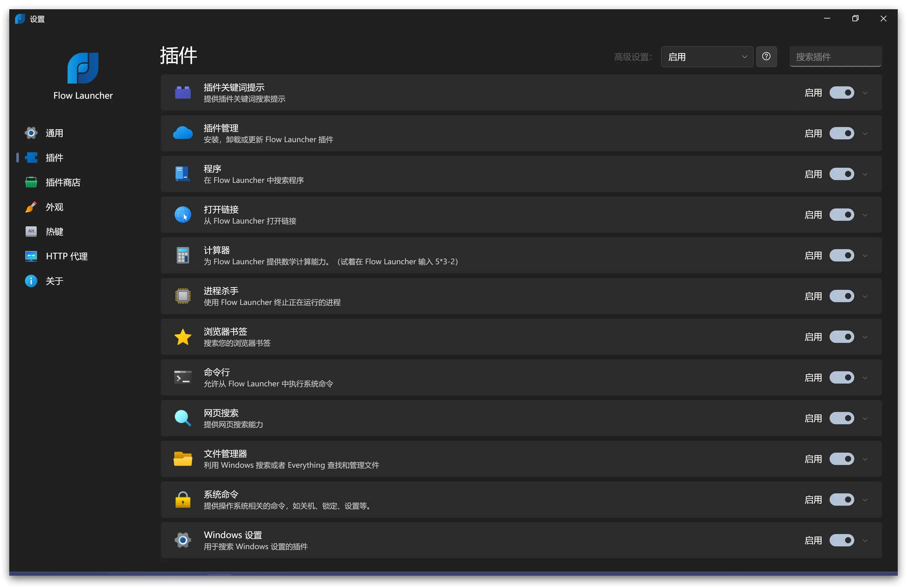Expand the 插件关键词提示 row chevron
Viewport: 907px width, 588px height.
865,93
